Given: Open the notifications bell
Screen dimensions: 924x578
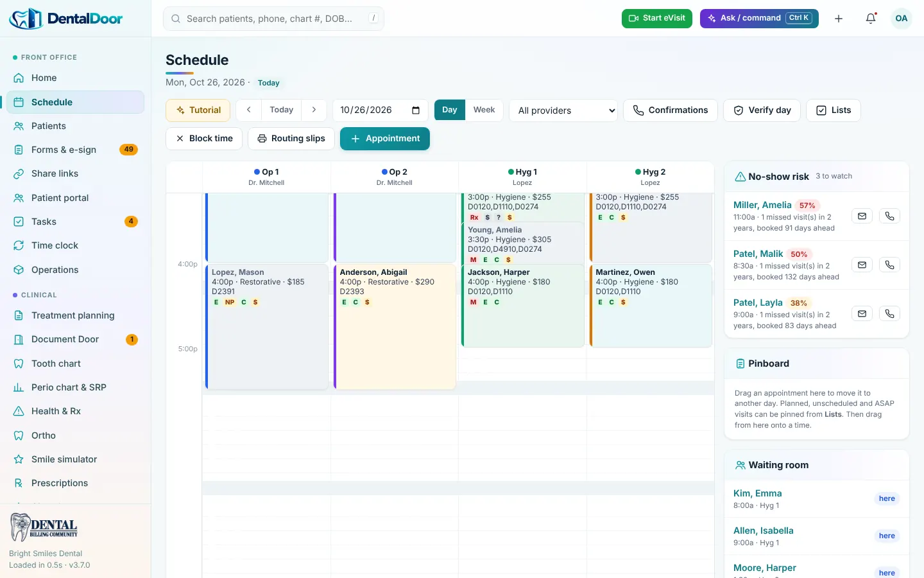Looking at the screenshot, I should pos(871,19).
